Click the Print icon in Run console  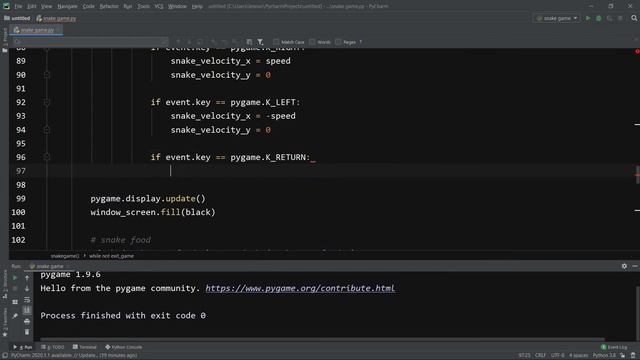pyautogui.click(x=27, y=322)
